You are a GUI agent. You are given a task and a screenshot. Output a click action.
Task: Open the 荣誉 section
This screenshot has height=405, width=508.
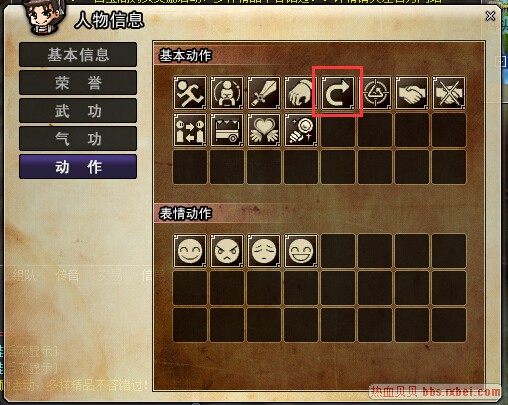pos(78,83)
